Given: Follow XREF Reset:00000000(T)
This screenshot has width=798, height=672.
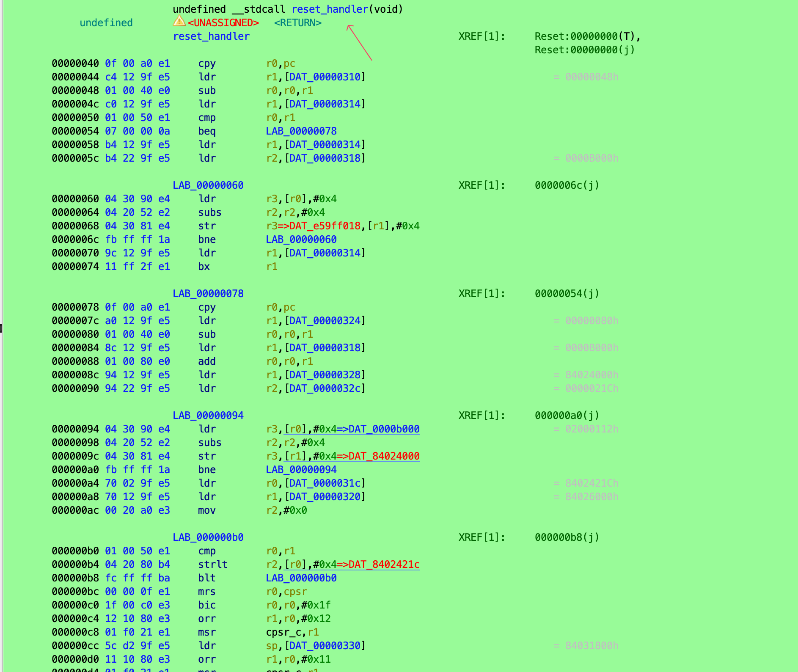Looking at the screenshot, I should click(x=588, y=36).
